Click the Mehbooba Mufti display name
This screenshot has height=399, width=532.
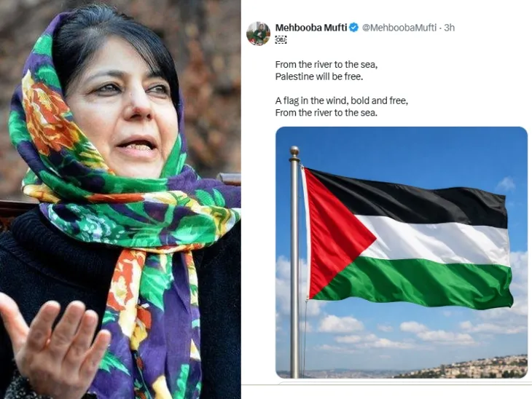[310, 28]
